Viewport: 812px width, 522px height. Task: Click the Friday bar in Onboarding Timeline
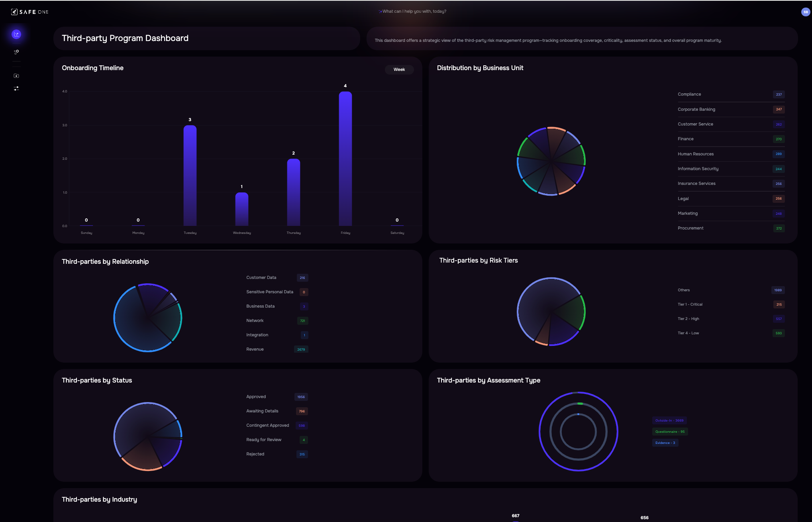pyautogui.click(x=345, y=159)
